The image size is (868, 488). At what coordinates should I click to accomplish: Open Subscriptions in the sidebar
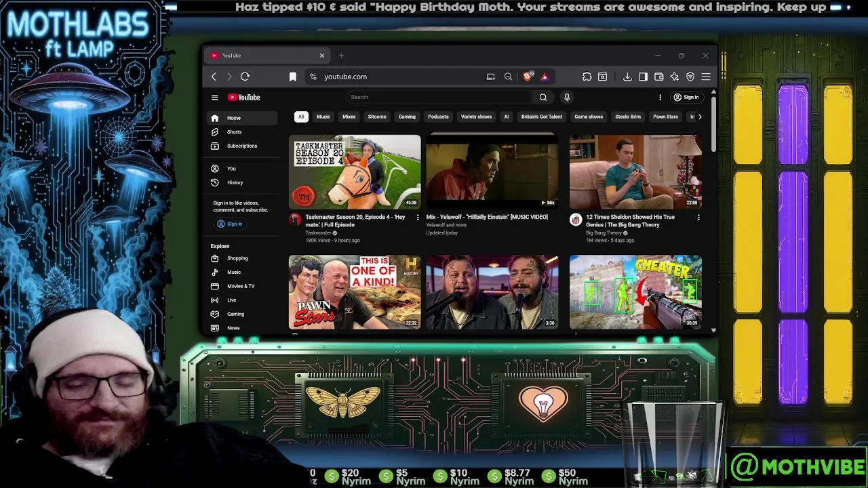click(x=241, y=146)
